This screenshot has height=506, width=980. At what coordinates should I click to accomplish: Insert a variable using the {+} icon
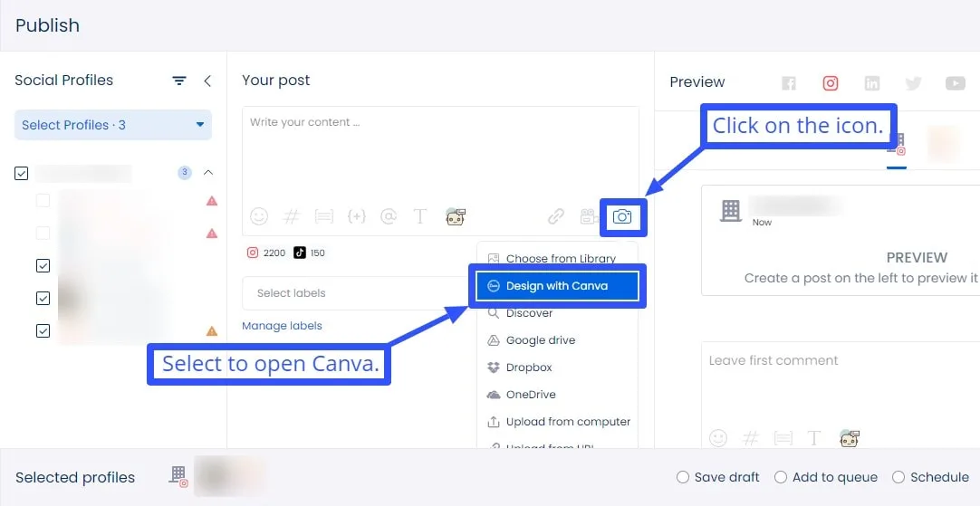(x=356, y=216)
